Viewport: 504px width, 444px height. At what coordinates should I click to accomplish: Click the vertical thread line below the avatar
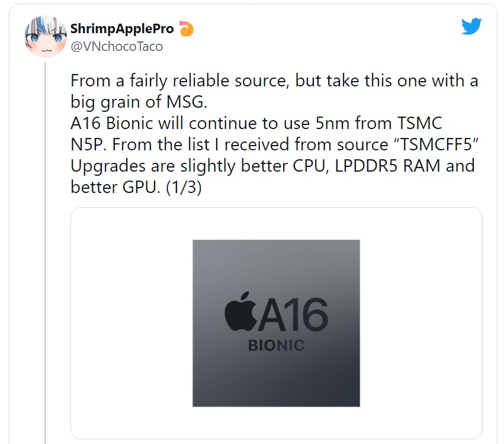pyautogui.click(x=46, y=253)
